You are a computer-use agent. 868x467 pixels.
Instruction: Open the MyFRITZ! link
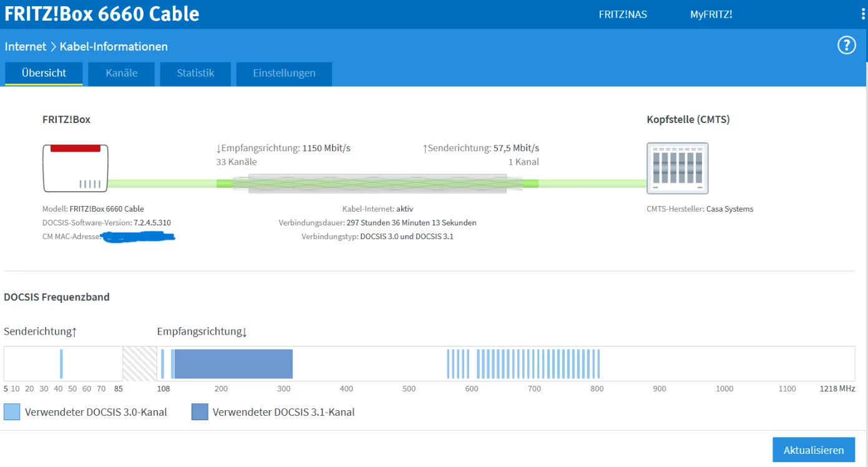(711, 14)
